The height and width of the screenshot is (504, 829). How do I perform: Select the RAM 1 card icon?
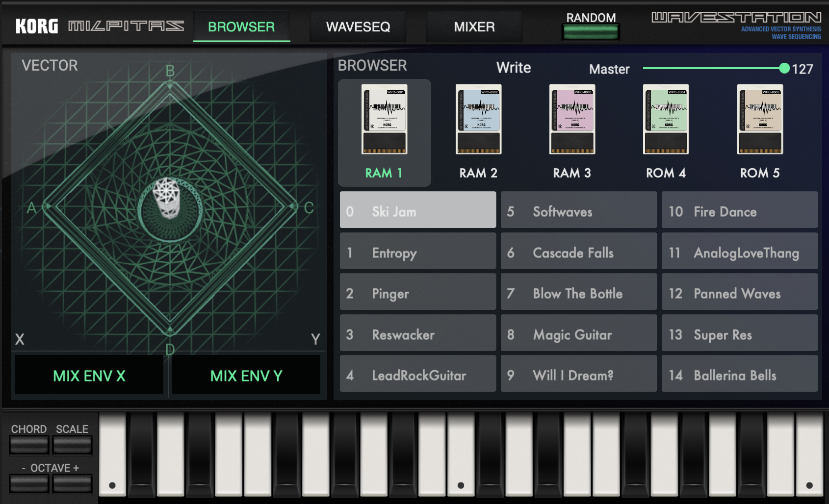pos(385,119)
